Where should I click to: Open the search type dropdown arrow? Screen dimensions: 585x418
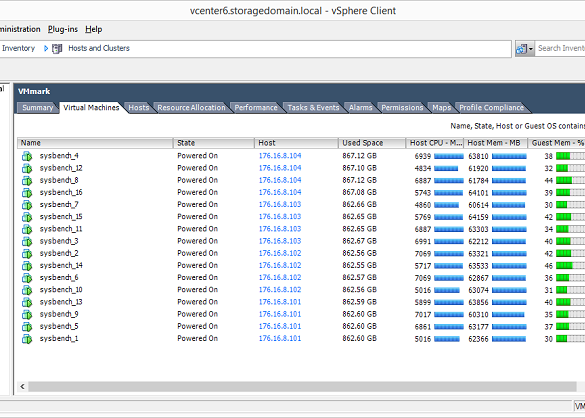[x=531, y=49]
